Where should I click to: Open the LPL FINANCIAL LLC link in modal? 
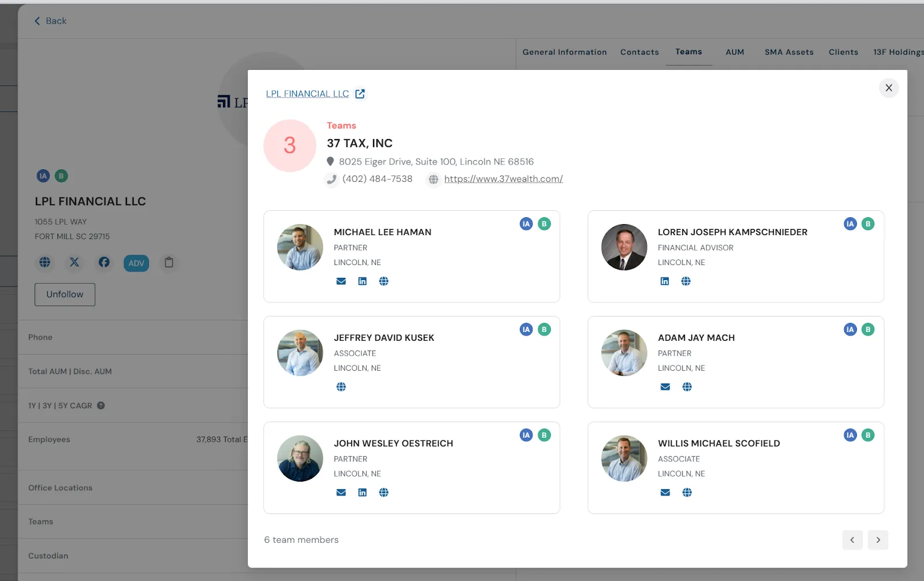(307, 94)
